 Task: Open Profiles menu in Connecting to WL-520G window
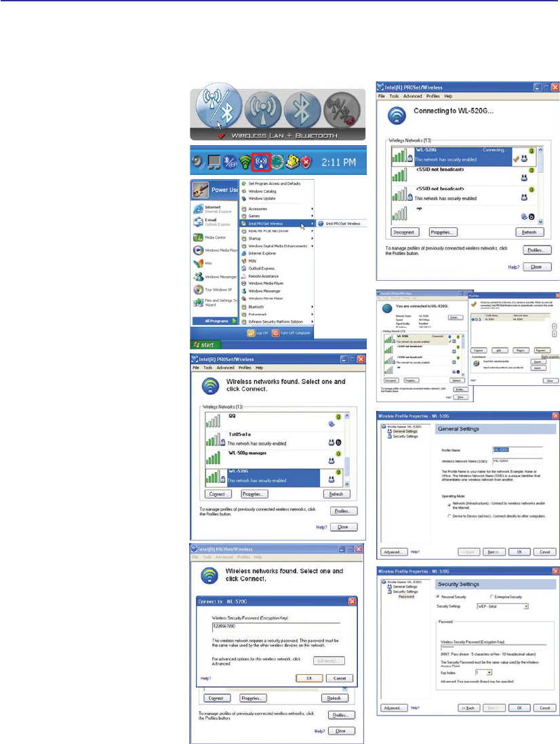433,96
